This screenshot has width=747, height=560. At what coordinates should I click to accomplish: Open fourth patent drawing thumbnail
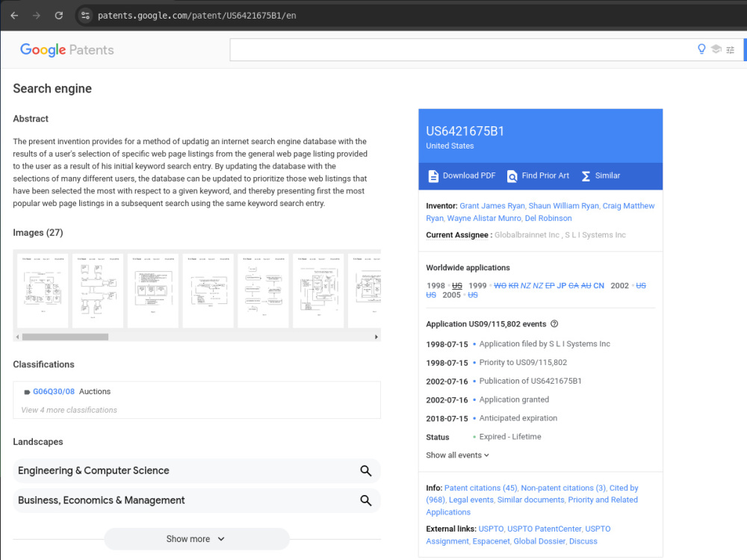[x=208, y=290]
